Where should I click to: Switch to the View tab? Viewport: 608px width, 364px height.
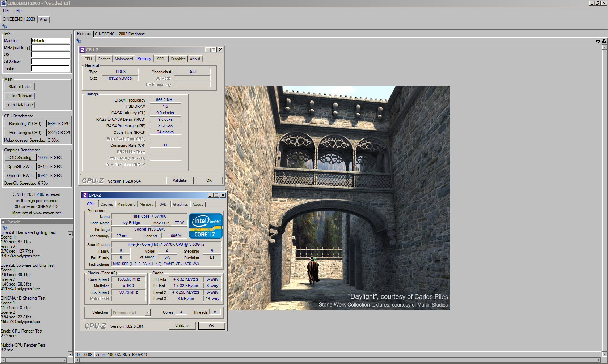[43, 20]
